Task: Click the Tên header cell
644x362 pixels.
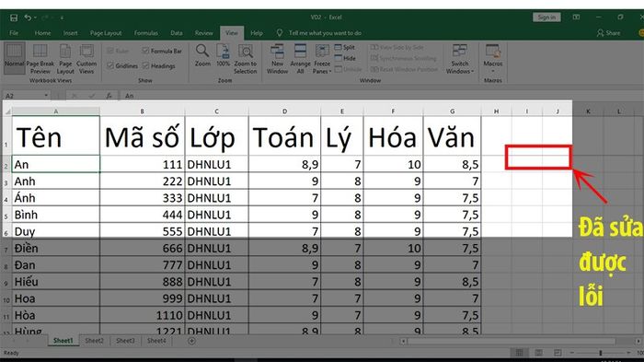Action: pos(56,136)
